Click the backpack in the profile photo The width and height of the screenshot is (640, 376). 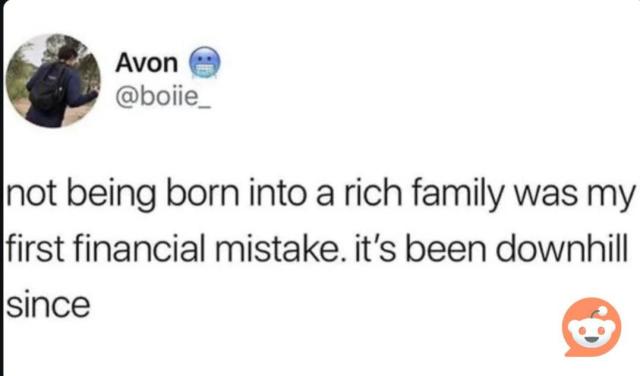[x=49, y=89]
